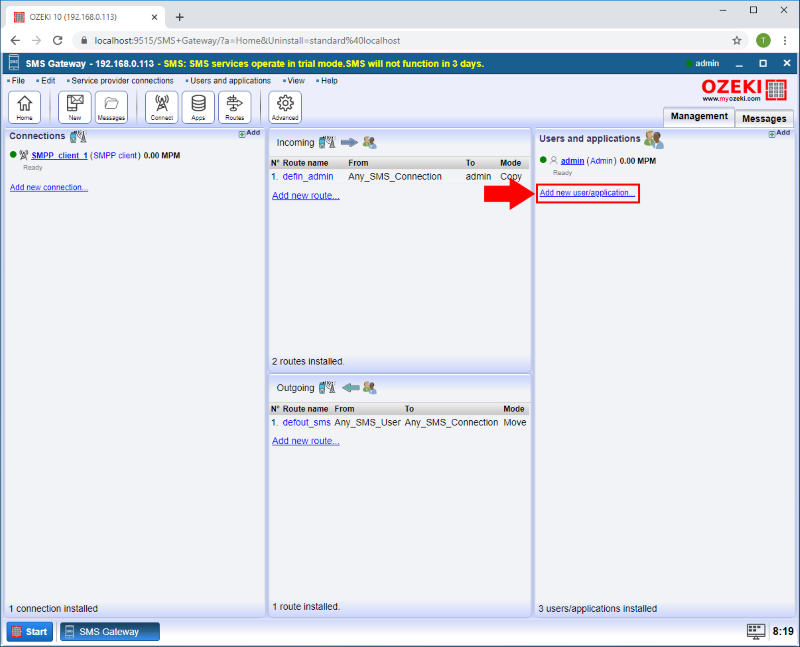800x647 pixels.
Task: Open a new browser tab
Action: 180,17
